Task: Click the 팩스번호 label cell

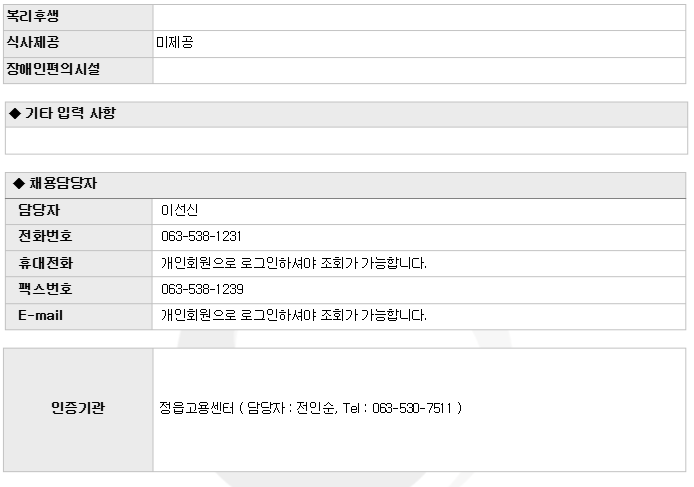Action: [79, 290]
